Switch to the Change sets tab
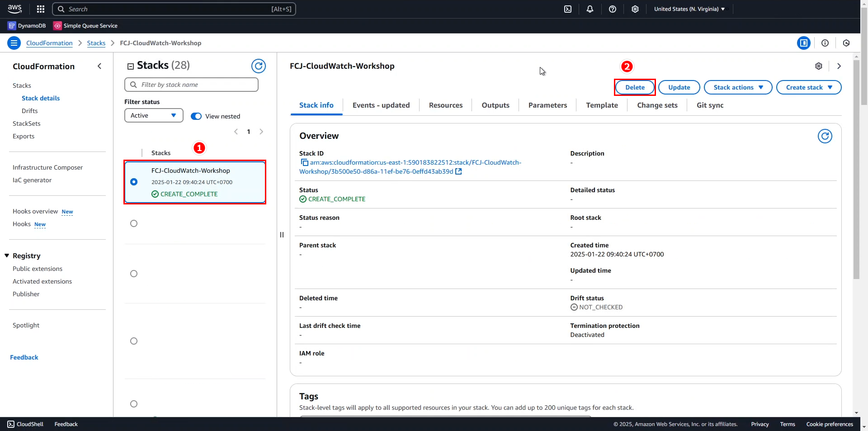The image size is (868, 431). point(657,105)
